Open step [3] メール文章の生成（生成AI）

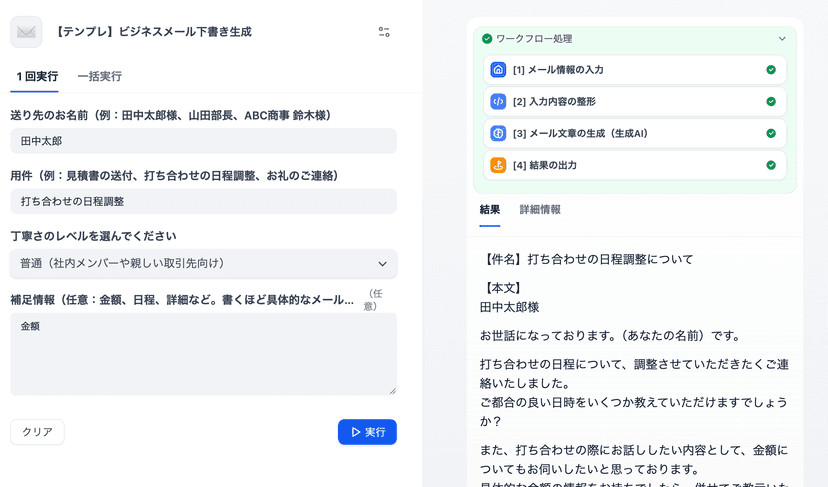[x=635, y=133]
